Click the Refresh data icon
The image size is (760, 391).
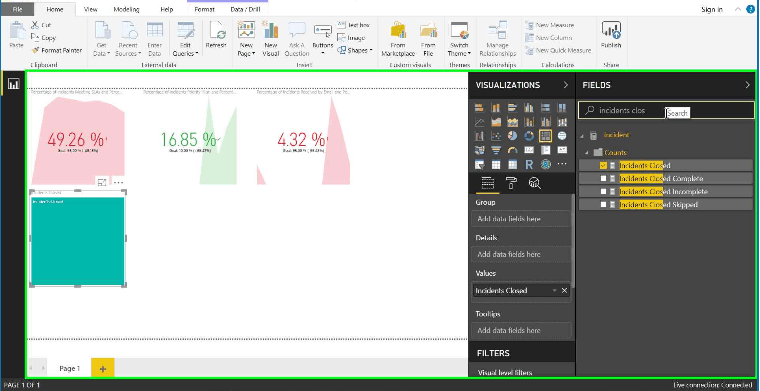point(217,31)
